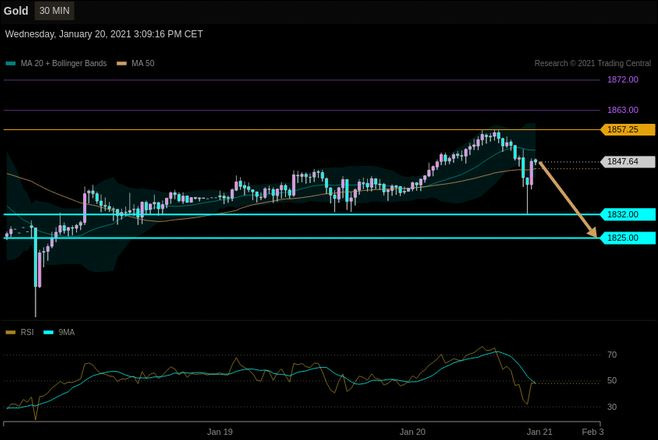Click the 1872.00 resistance level label
The image size is (658, 440).
click(623, 80)
